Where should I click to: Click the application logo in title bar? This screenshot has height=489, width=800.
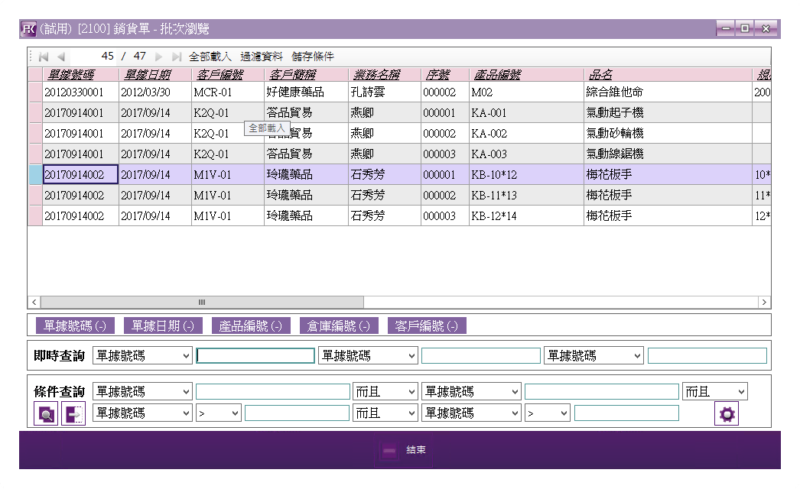pos(29,29)
